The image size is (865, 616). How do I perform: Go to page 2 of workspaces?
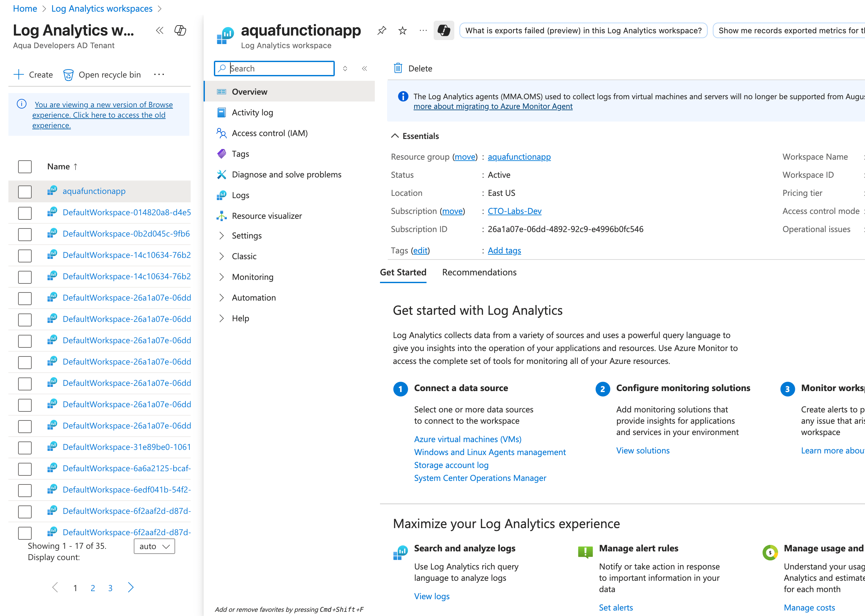pyautogui.click(x=92, y=588)
